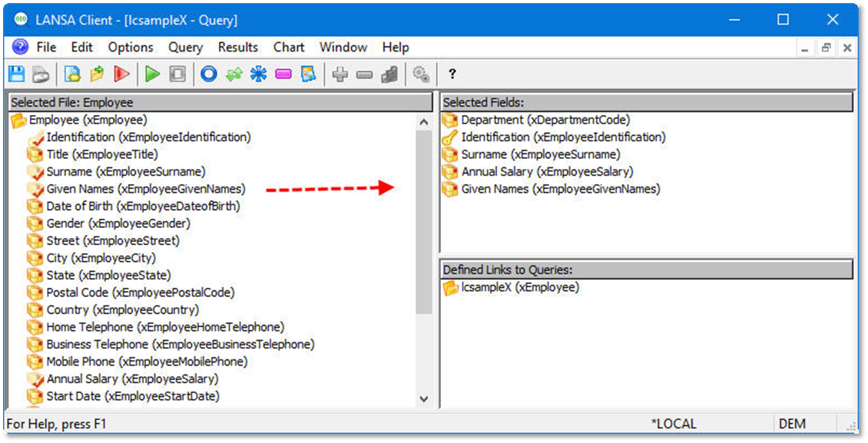The width and height of the screenshot is (868, 443).
Task: Select the Title (xEmployeeTitle) field
Action: [x=92, y=154]
